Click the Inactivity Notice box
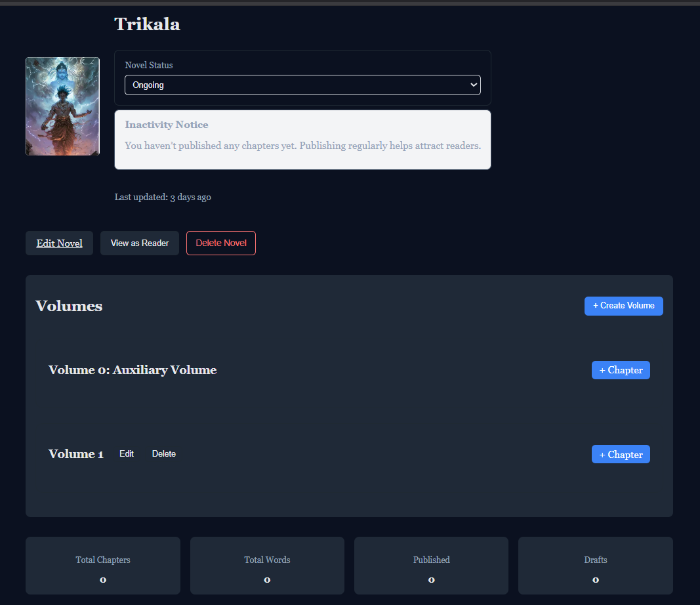This screenshot has height=605, width=700. [302, 140]
